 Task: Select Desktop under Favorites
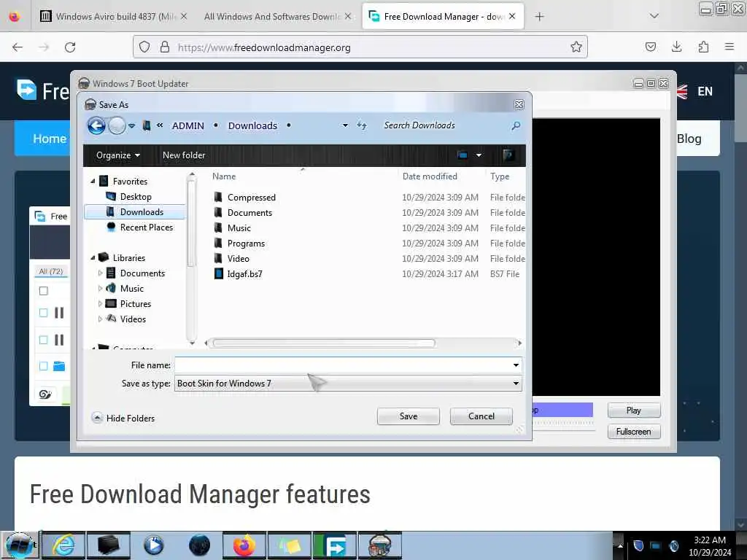(136, 197)
